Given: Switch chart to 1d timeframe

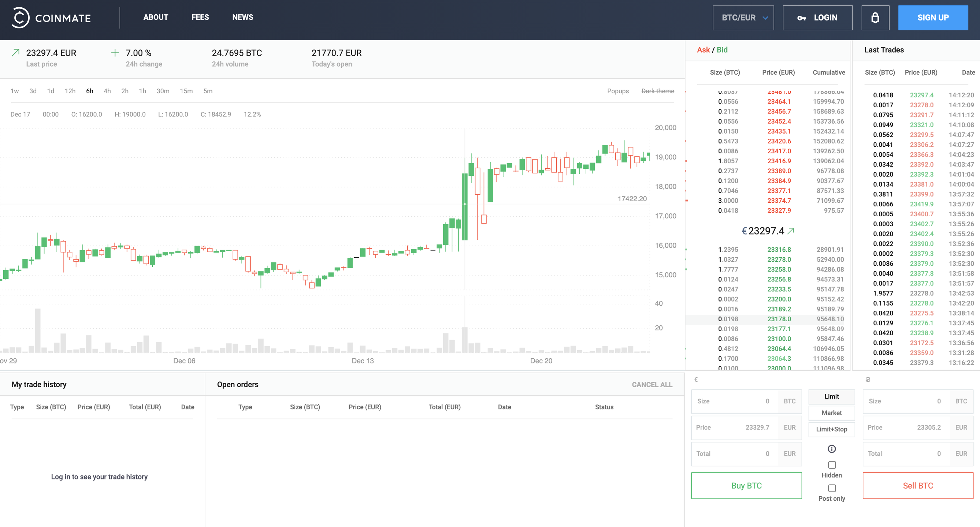Looking at the screenshot, I should (51, 91).
